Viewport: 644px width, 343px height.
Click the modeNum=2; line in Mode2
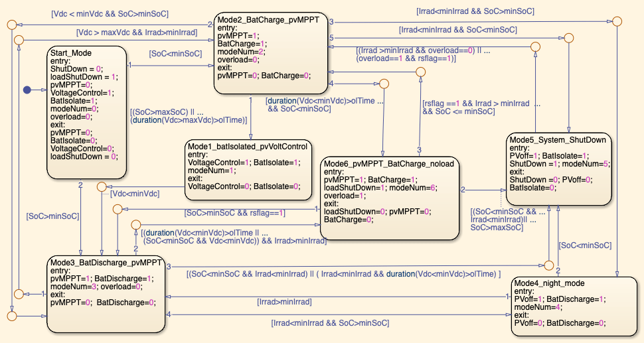(241, 52)
